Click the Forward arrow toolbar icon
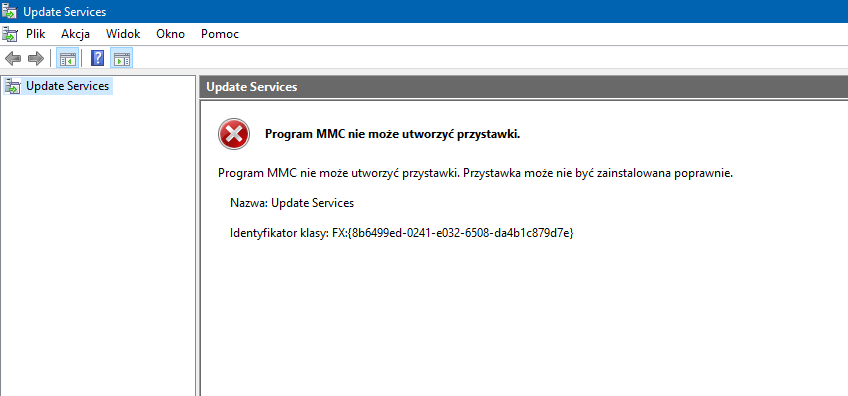The width and height of the screenshot is (848, 396). tap(36, 58)
